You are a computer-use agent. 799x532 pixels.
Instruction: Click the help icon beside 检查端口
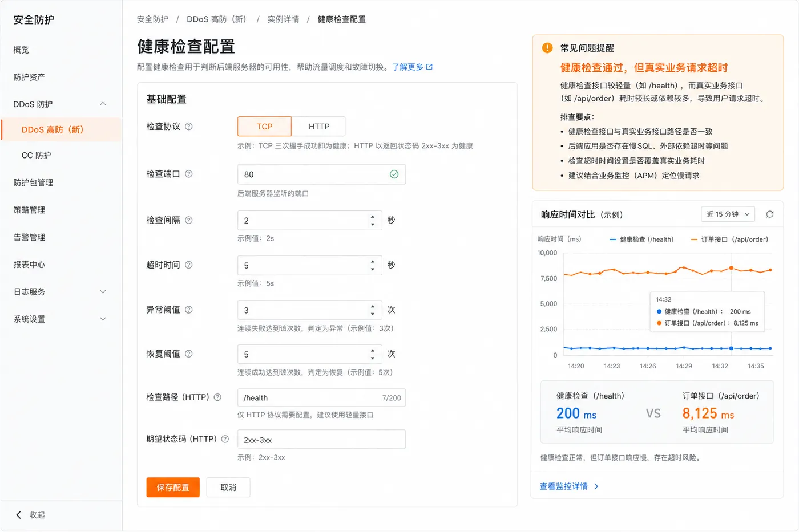point(189,174)
